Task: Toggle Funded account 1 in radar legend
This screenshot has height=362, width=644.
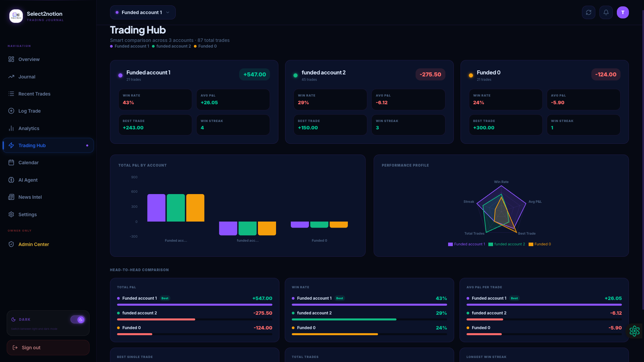Action: click(467, 244)
